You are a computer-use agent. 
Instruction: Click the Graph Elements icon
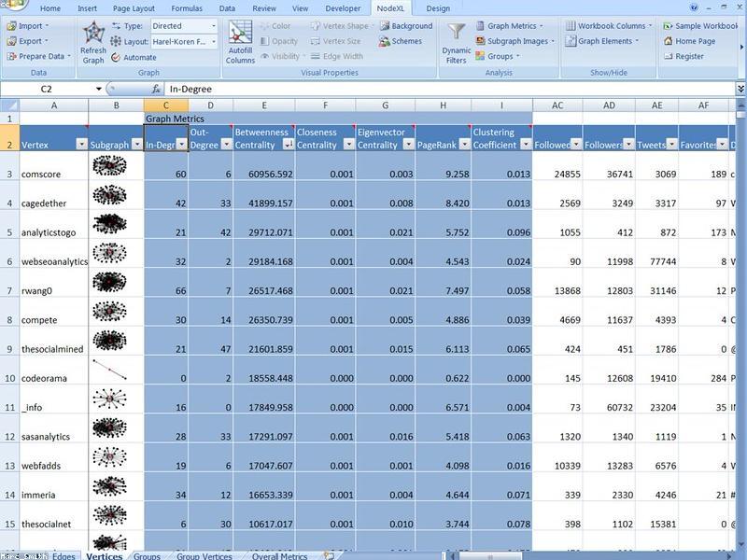click(571, 41)
